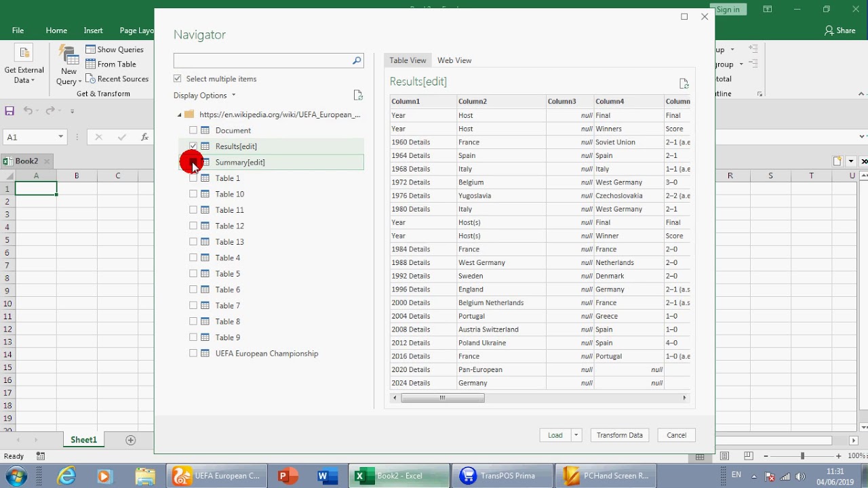Click the Redo arrow icon
868x488 pixels.
[50, 110]
